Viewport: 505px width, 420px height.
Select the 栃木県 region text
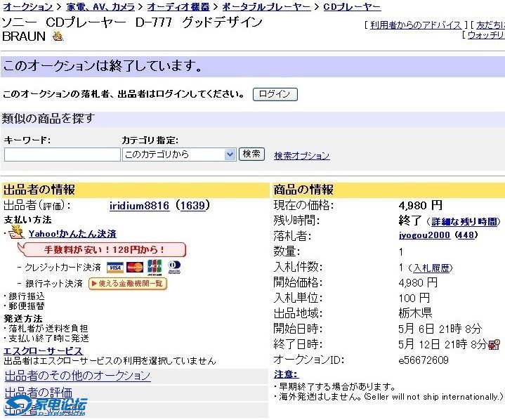pos(415,313)
